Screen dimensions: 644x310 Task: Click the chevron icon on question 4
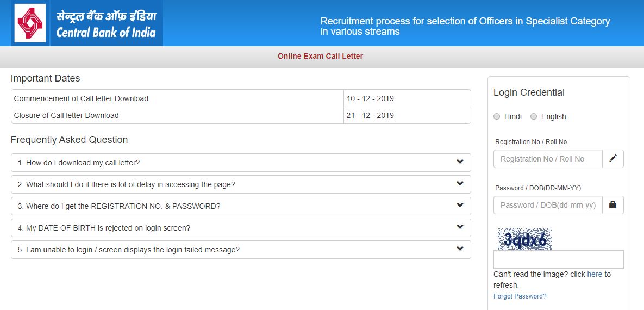tap(460, 227)
